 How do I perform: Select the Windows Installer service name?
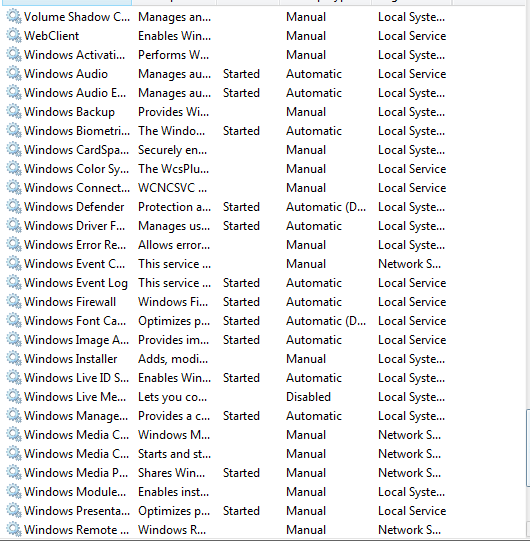pos(70,358)
